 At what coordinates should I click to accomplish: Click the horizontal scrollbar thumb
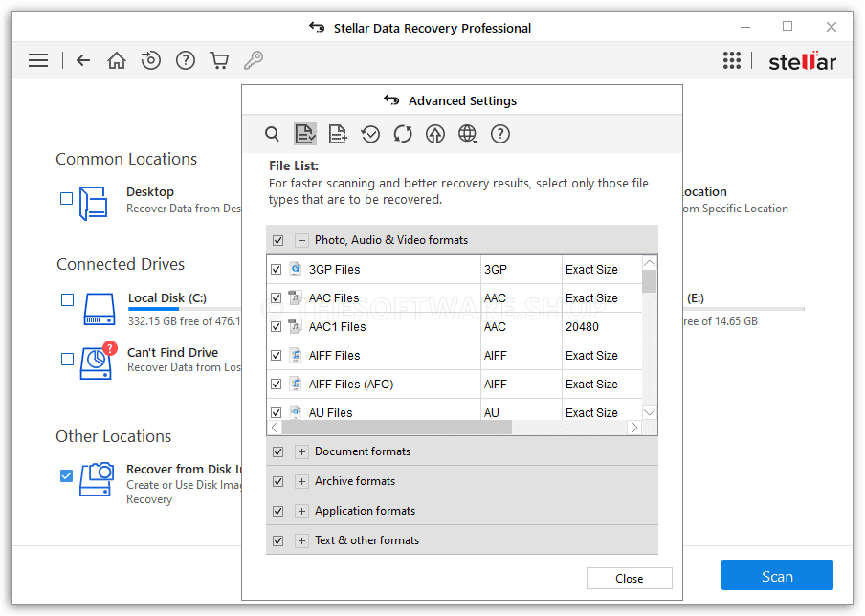(x=397, y=428)
